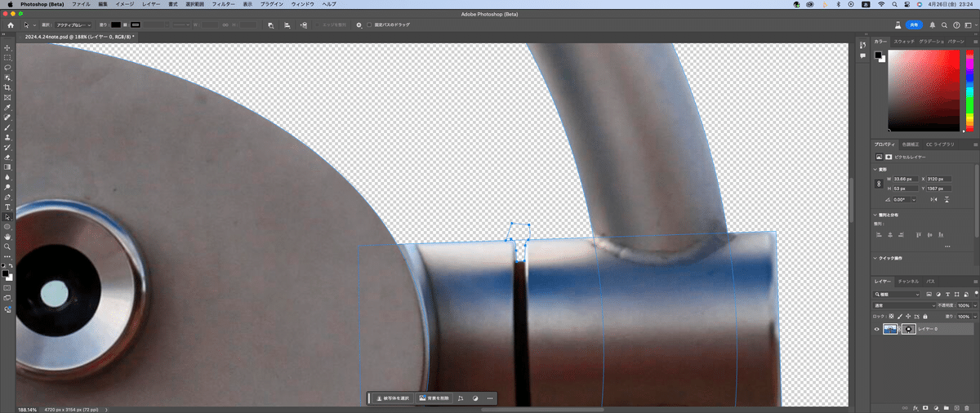Image resolution: width=980 pixels, height=413 pixels.
Task: Toggle visibility eye of レイヤー 0
Action: pyautogui.click(x=876, y=329)
